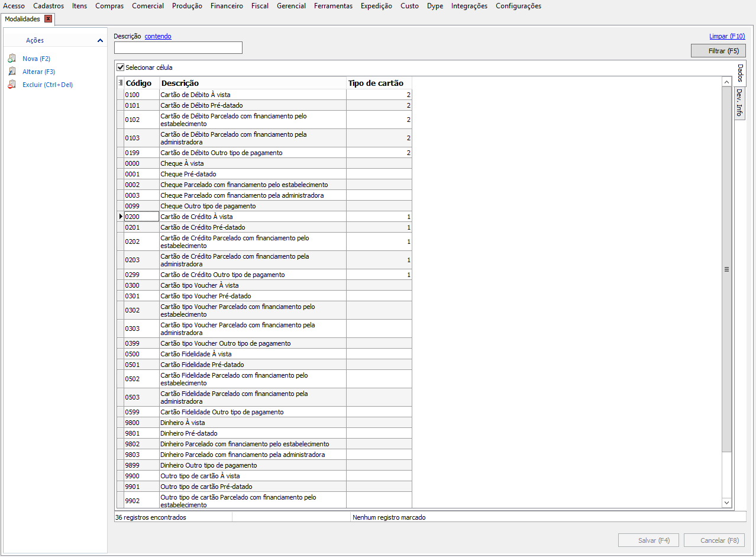This screenshot has height=557, width=756.
Task: Open the Produção menu
Action: 187,6
